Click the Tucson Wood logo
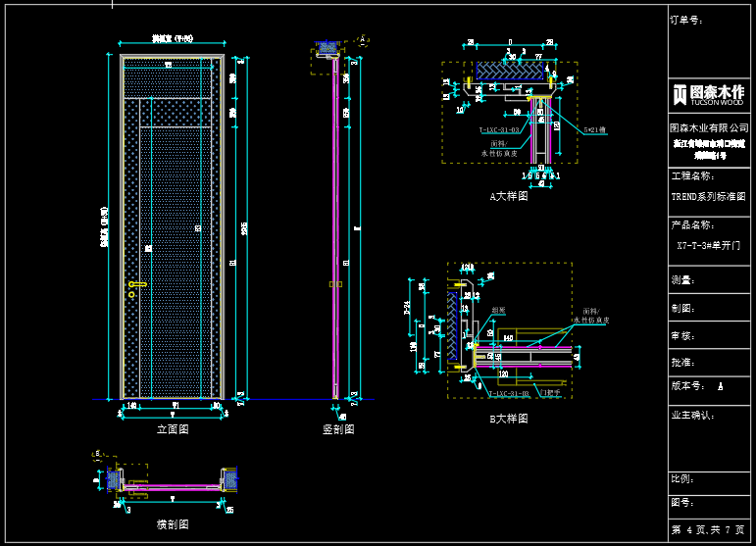The height and width of the screenshot is (546, 756). coord(710,94)
